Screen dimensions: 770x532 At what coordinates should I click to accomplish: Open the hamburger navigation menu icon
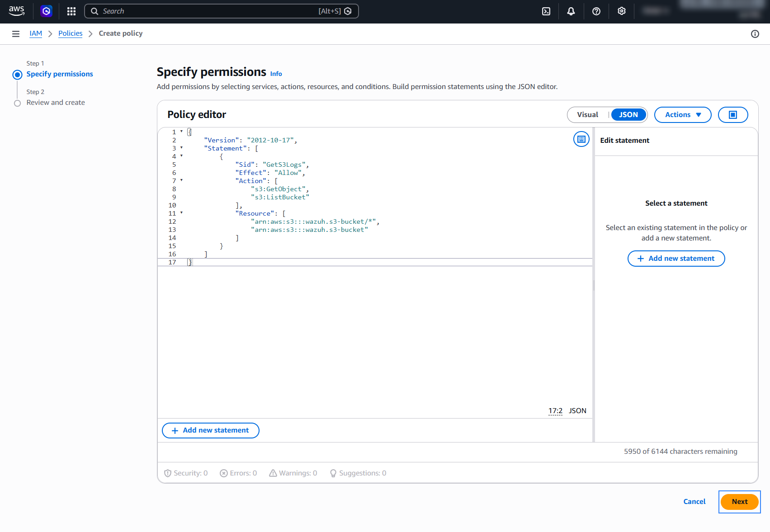pos(16,34)
